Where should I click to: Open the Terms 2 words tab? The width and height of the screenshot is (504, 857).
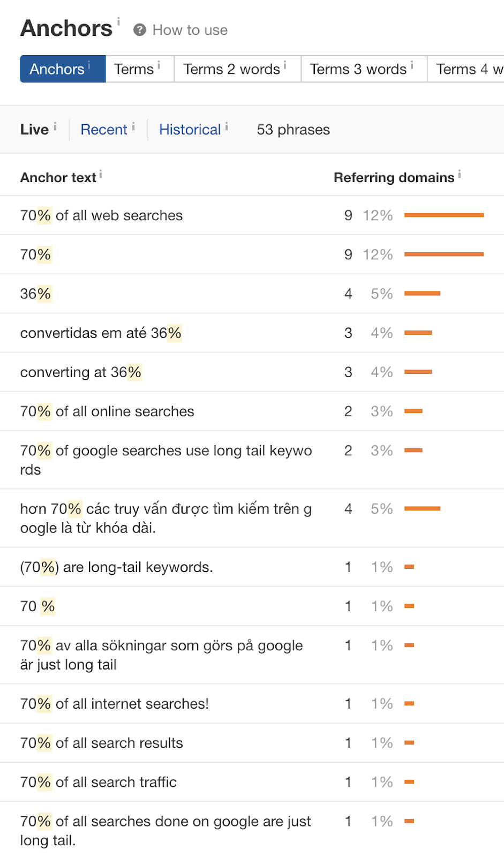point(231,69)
